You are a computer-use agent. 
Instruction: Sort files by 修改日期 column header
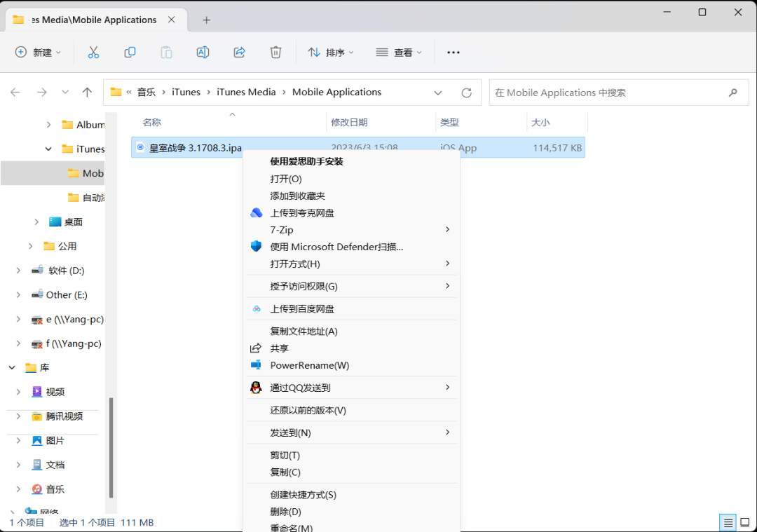click(x=349, y=123)
